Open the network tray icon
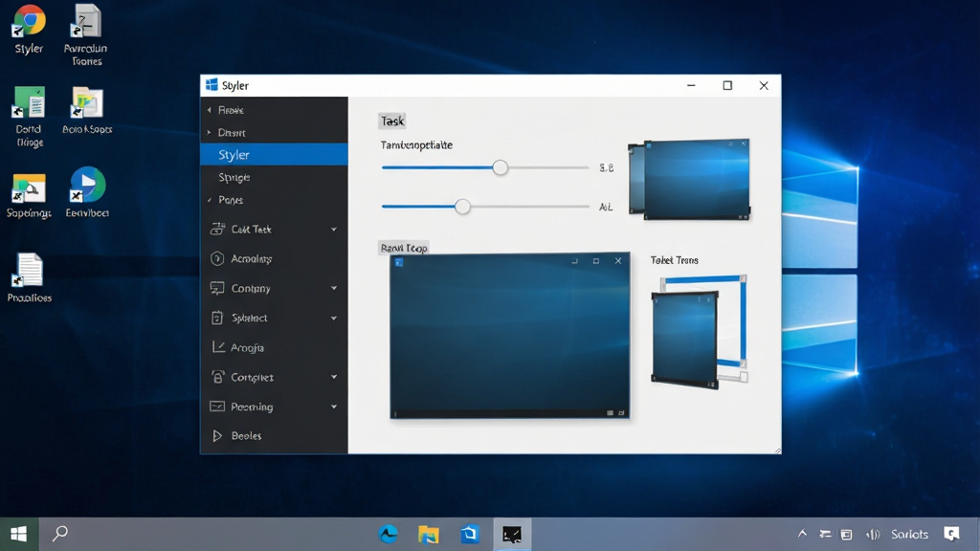Viewport: 980px width, 551px height. (826, 534)
